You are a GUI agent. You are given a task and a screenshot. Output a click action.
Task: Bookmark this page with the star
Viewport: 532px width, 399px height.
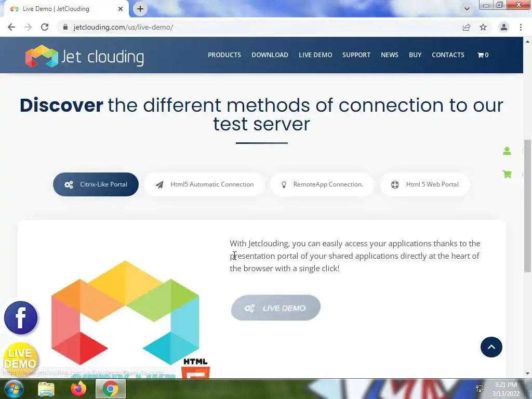click(483, 27)
